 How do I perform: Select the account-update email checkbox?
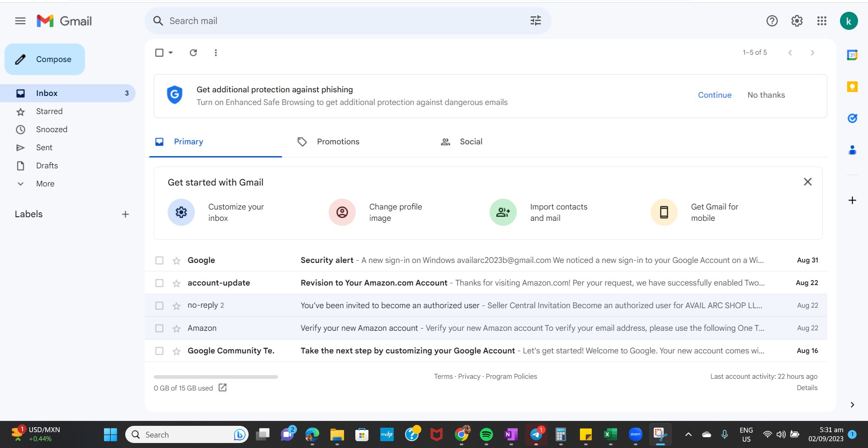pos(159,283)
